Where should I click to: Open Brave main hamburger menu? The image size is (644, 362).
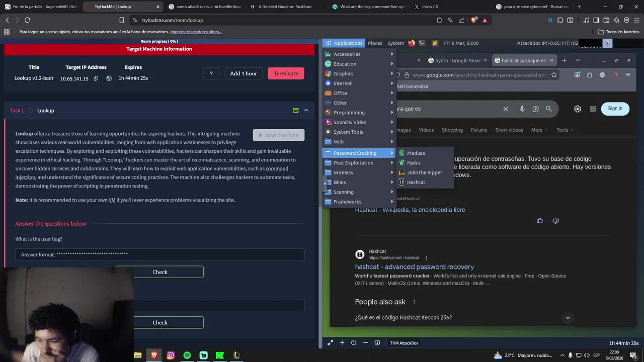click(636, 20)
